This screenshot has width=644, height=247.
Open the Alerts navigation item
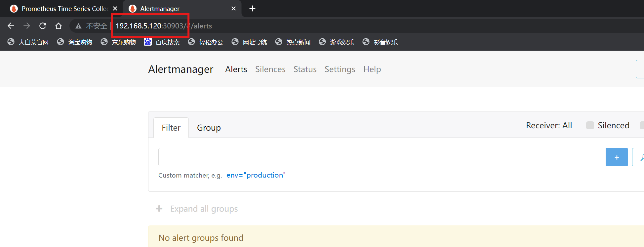236,69
